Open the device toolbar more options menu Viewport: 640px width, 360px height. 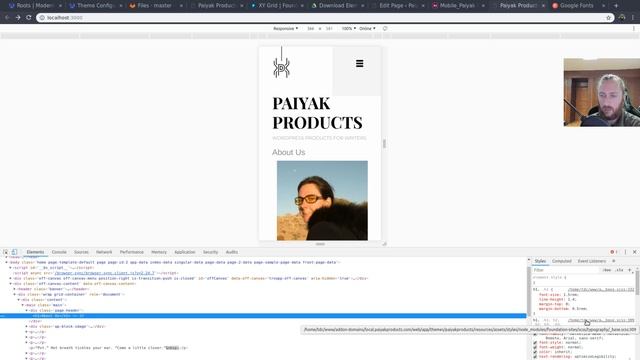pos(634,29)
